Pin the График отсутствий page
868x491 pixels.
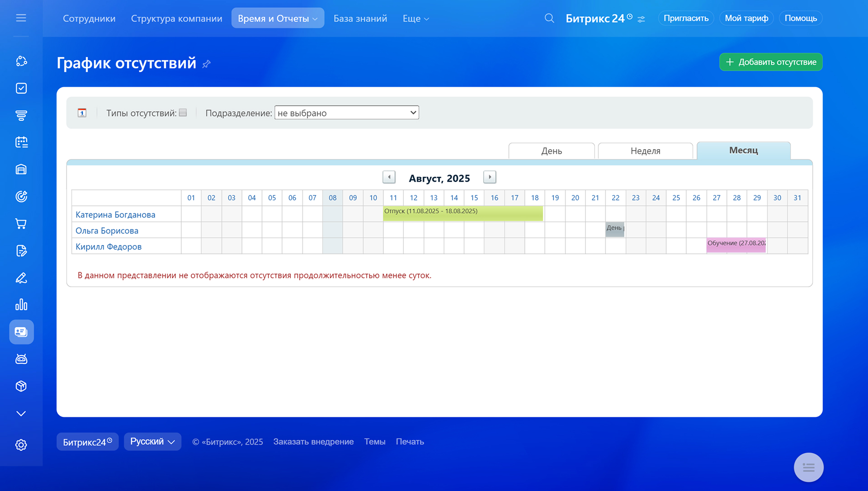(x=207, y=64)
